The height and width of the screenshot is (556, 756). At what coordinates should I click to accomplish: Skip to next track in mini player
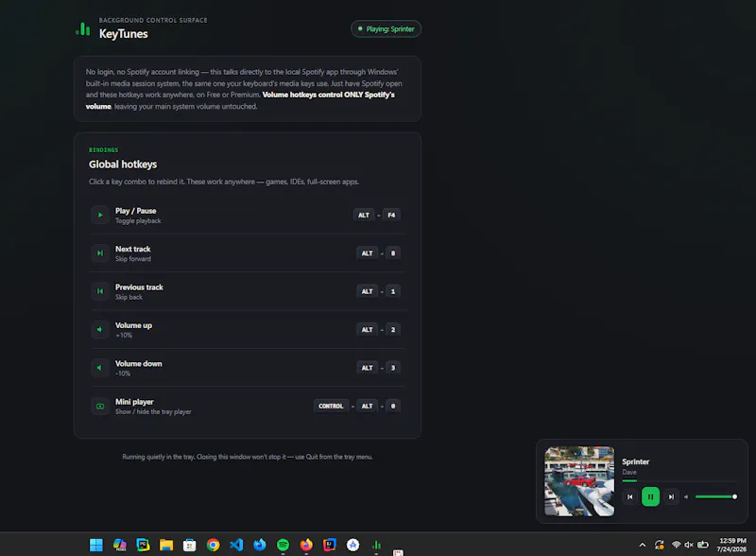point(671,496)
